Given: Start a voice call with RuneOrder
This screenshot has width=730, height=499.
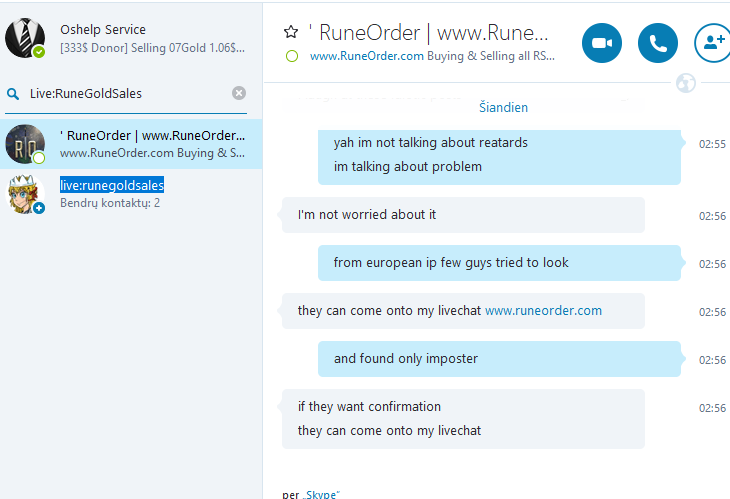Looking at the screenshot, I should click(657, 43).
